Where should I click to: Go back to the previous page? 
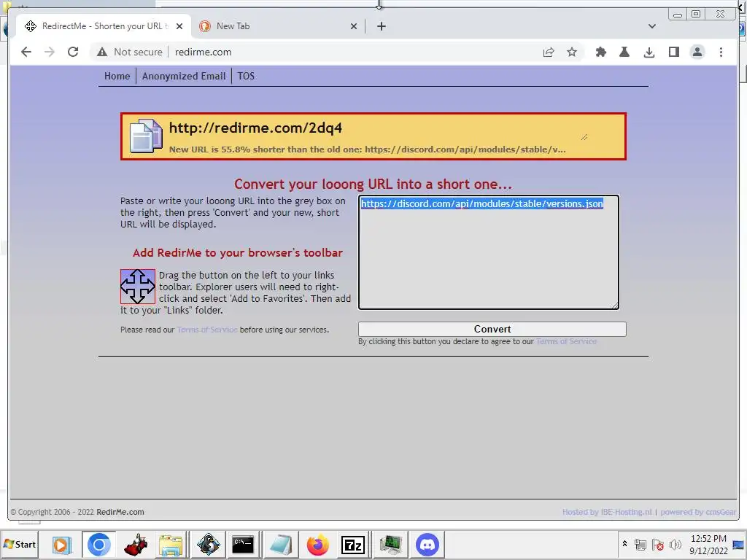(26, 52)
